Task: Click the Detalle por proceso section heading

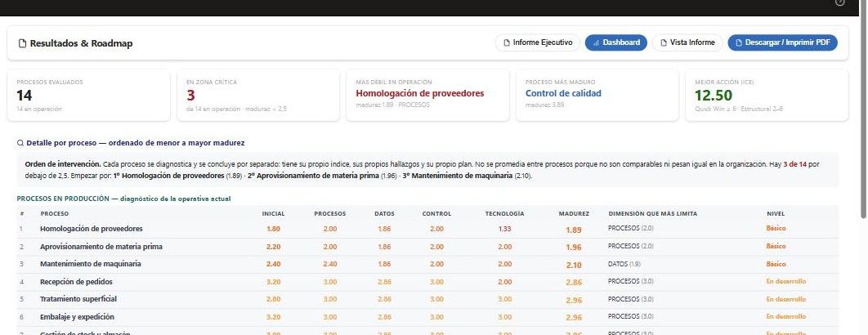Action: click(x=135, y=143)
